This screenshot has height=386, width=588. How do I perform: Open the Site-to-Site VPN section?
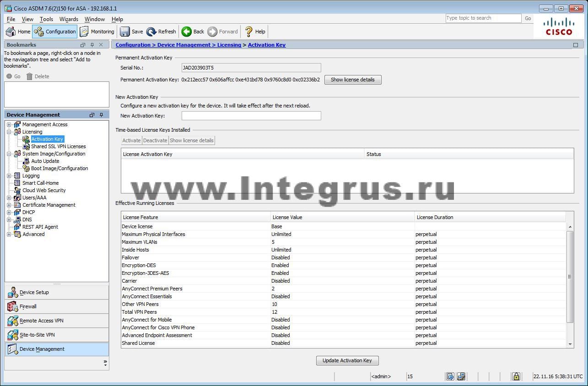coord(57,335)
